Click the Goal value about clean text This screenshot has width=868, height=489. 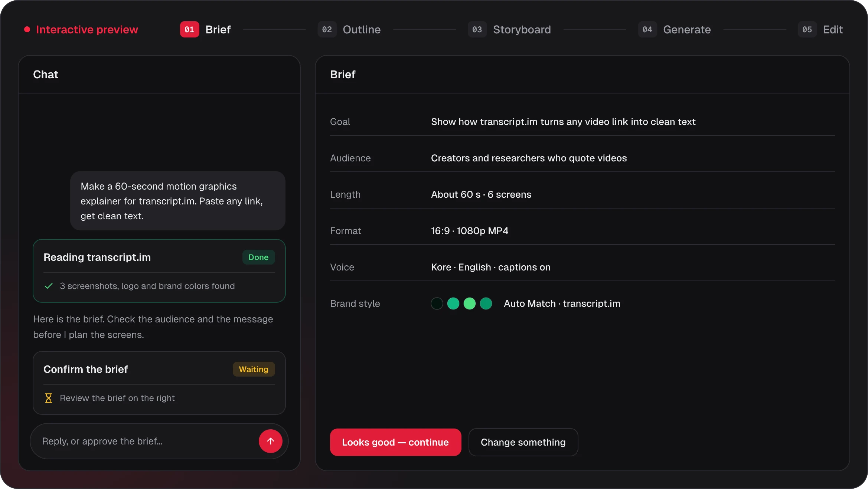coord(563,122)
